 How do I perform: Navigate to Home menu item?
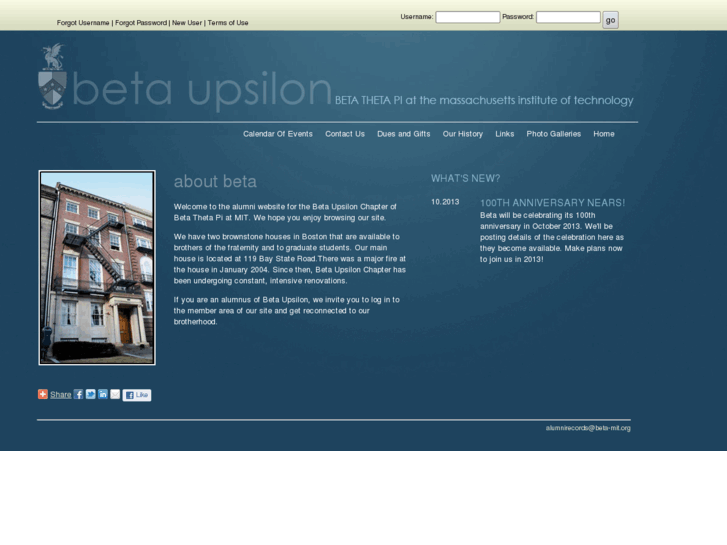click(x=604, y=134)
